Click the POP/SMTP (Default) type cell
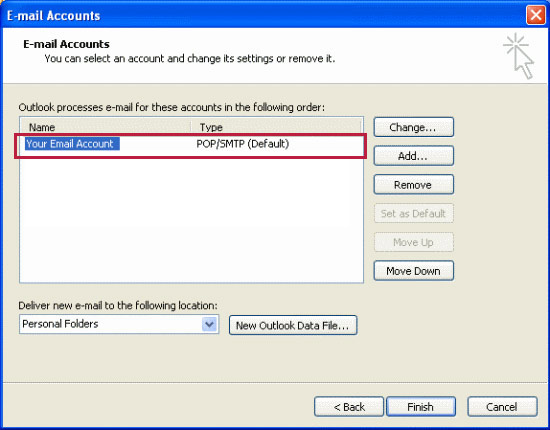Screen dimensions: 550x430 click(x=243, y=144)
